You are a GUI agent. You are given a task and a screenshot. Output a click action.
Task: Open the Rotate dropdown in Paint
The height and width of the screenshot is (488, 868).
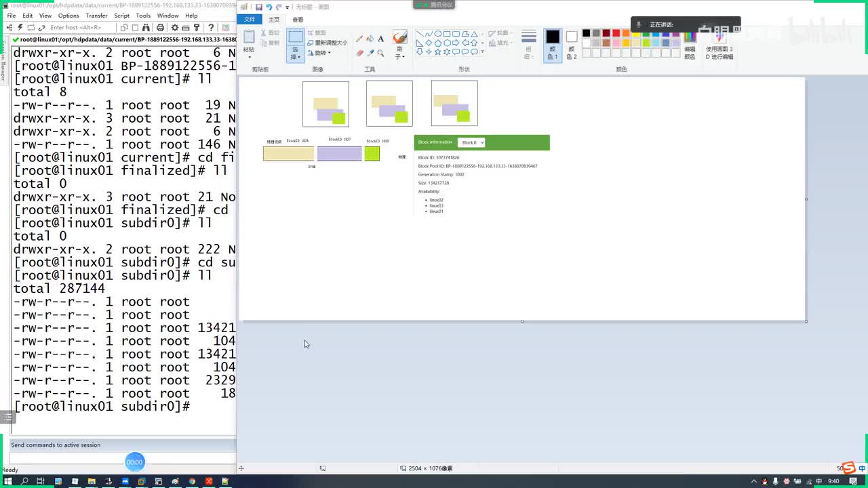pos(318,53)
